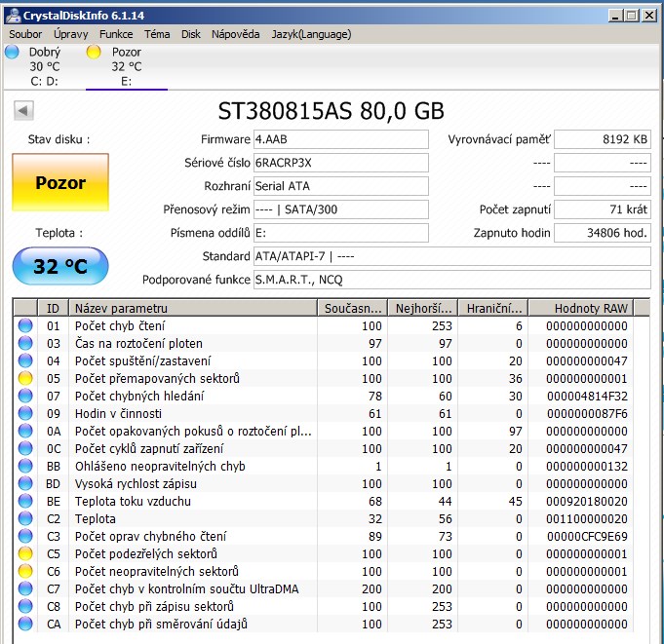This screenshot has width=664, height=644.
Task: Click the 32 °C temperature button
Action: coord(60,266)
